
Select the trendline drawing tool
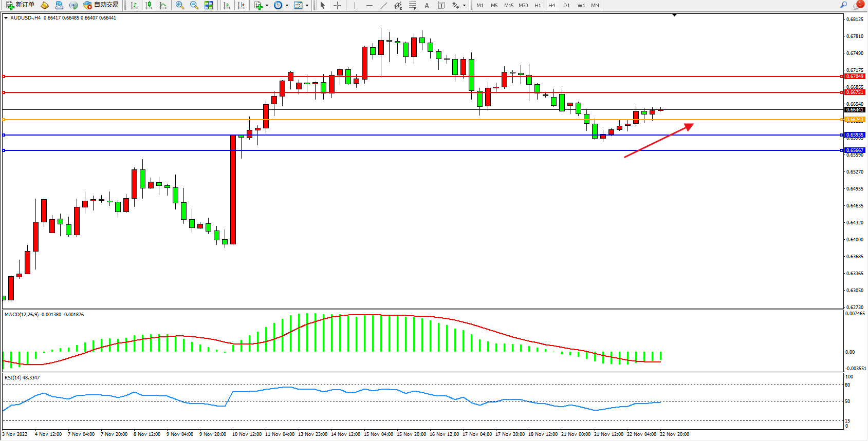pyautogui.click(x=384, y=5)
